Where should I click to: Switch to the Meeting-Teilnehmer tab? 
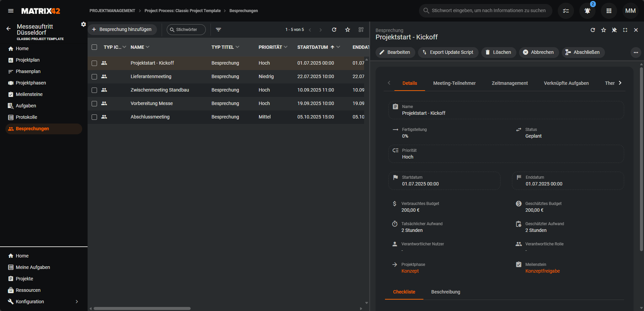pos(454,83)
